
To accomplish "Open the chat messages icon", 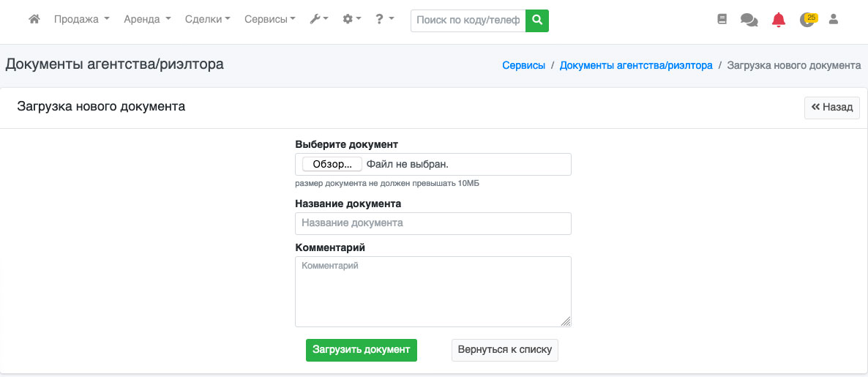I will tap(749, 20).
